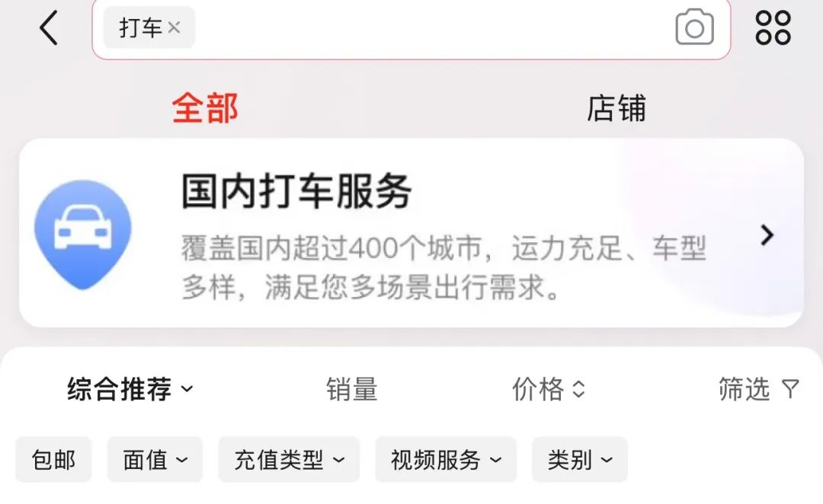The image size is (823, 504).
Task: Remove the 打车 search tag
Action: 175,27
